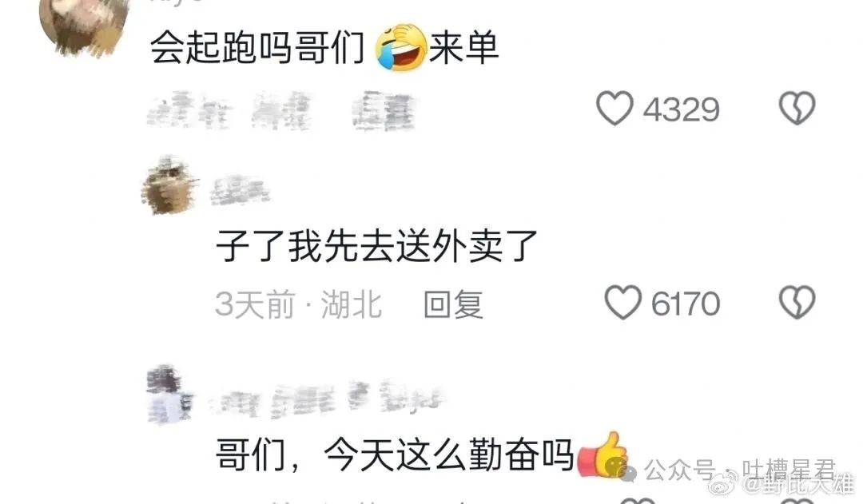
Task: Like the 送外卖 reply with 6170 likes
Action: 623,302
